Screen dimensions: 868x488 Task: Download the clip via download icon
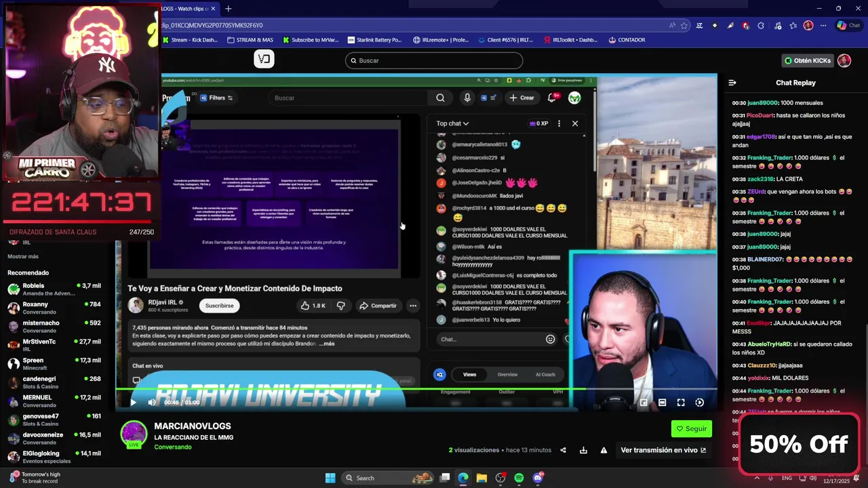583,450
